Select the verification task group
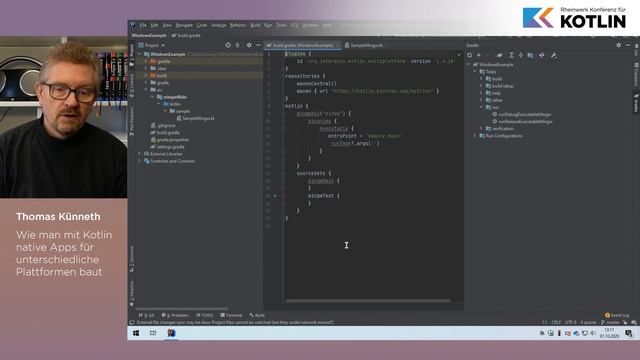The width and height of the screenshot is (640, 360). [x=500, y=129]
